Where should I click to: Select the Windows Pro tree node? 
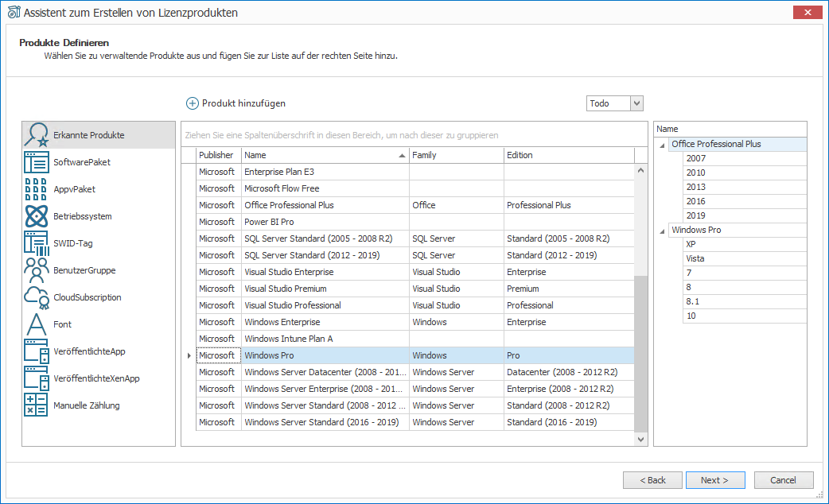(x=738, y=230)
